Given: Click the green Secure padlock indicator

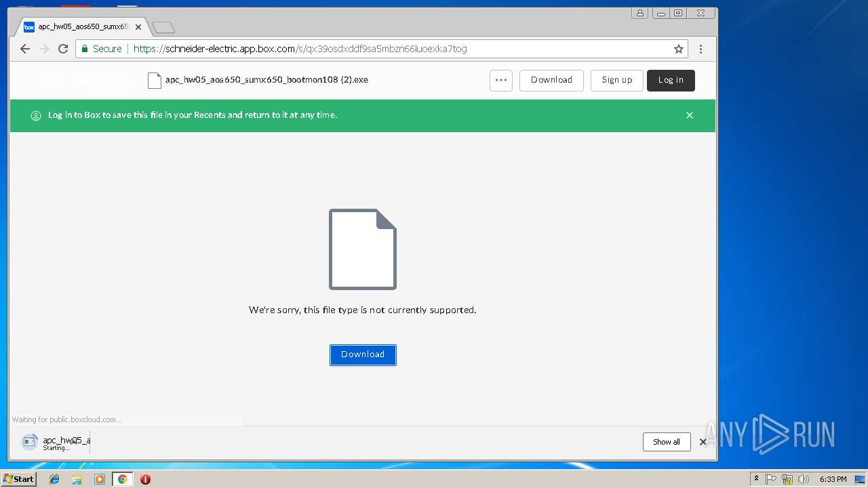Looking at the screenshot, I should (102, 49).
